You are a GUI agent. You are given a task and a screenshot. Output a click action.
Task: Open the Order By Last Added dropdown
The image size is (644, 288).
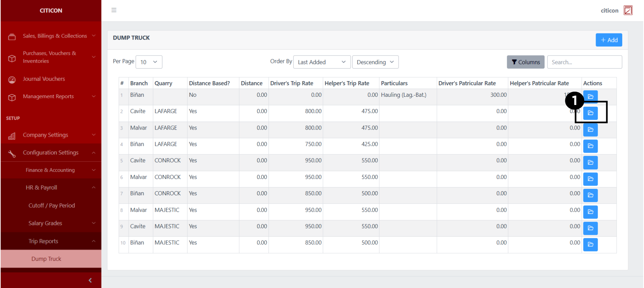321,62
